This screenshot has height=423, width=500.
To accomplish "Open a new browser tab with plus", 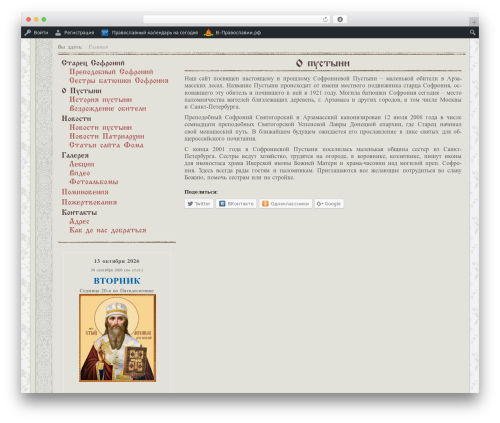I will [x=474, y=22].
